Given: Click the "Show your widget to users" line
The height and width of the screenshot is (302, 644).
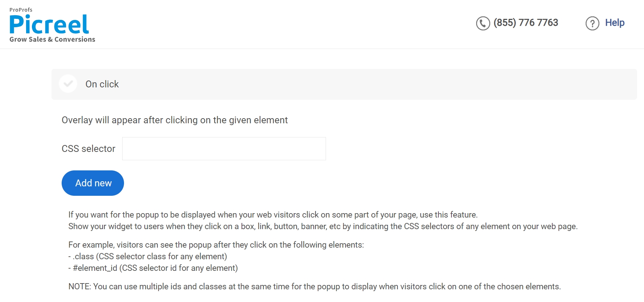Looking at the screenshot, I should point(323,226).
